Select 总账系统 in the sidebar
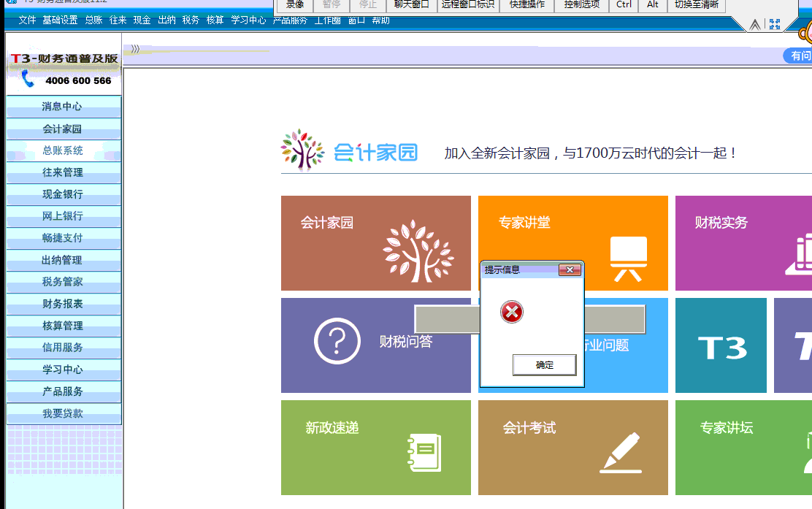 [64, 150]
